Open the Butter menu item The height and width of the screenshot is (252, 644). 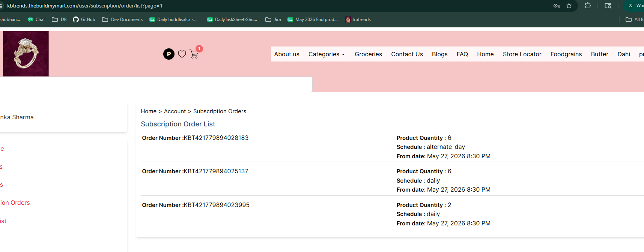(599, 54)
